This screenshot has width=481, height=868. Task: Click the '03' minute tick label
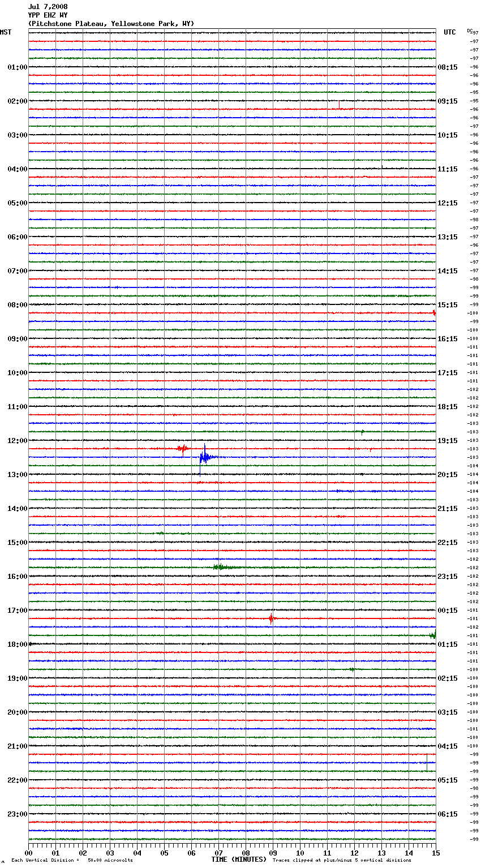110,853
